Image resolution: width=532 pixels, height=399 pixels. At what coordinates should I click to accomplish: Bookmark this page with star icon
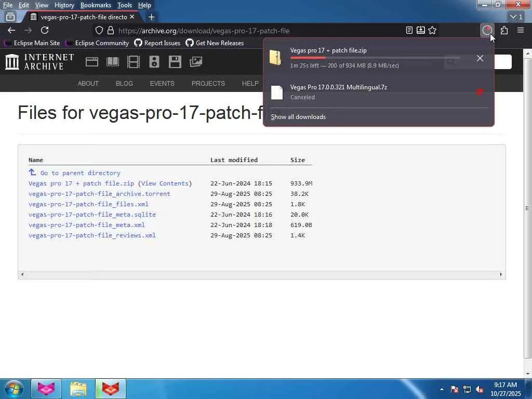[x=432, y=30]
